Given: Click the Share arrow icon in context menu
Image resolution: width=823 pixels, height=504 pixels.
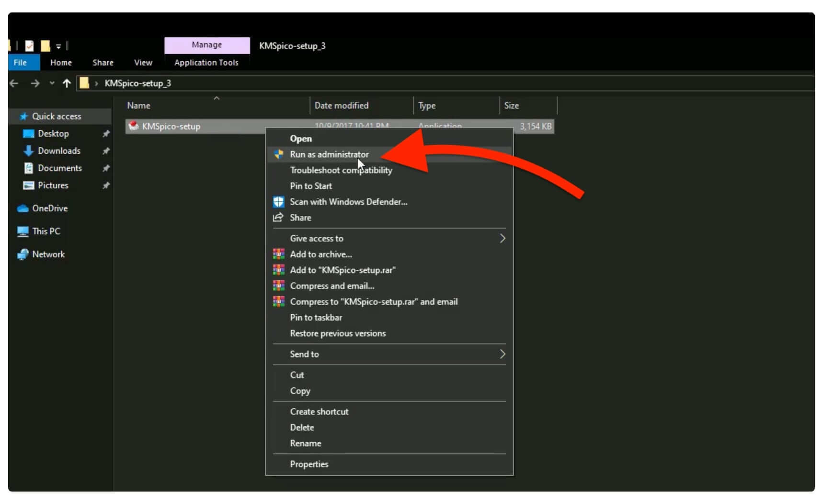Looking at the screenshot, I should [x=278, y=218].
